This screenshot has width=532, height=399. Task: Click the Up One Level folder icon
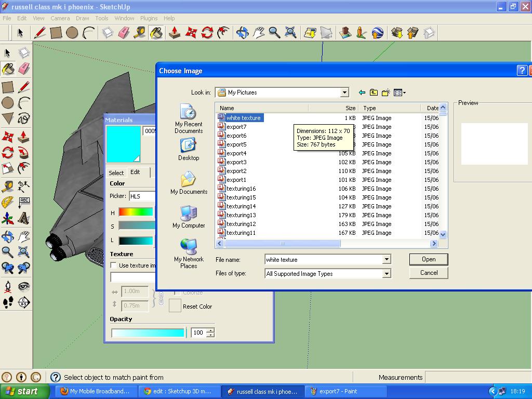click(x=374, y=92)
